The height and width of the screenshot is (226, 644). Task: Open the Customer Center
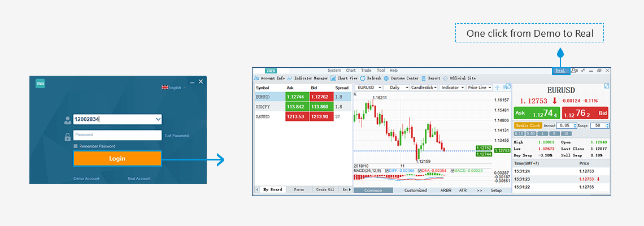[401, 78]
